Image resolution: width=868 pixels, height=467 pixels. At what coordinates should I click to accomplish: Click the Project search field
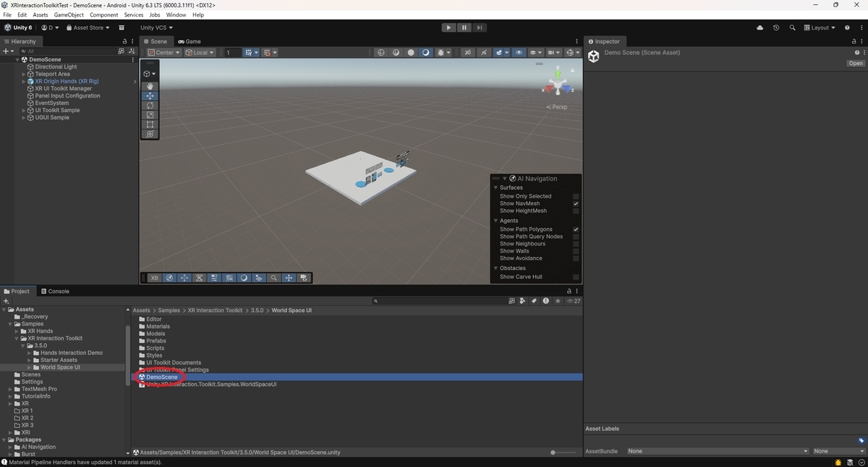click(441, 300)
